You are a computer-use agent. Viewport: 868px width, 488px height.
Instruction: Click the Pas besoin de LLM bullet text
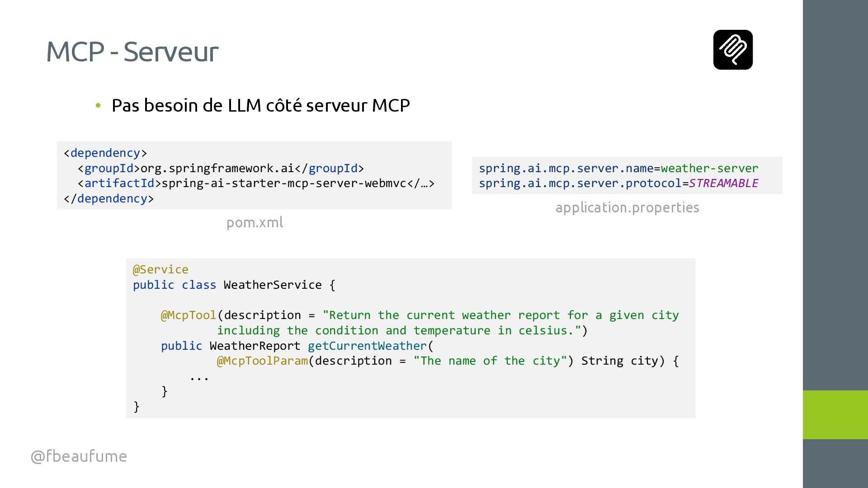click(x=260, y=105)
